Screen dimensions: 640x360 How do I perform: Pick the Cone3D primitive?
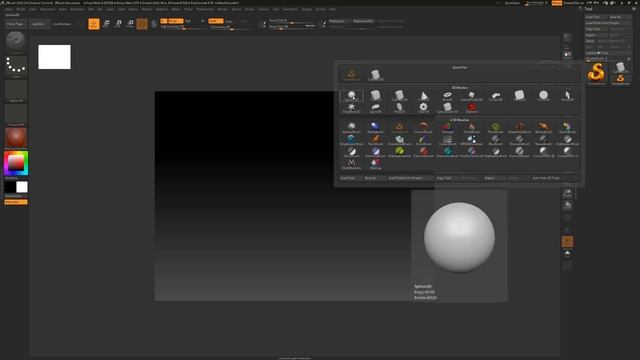coord(424,96)
